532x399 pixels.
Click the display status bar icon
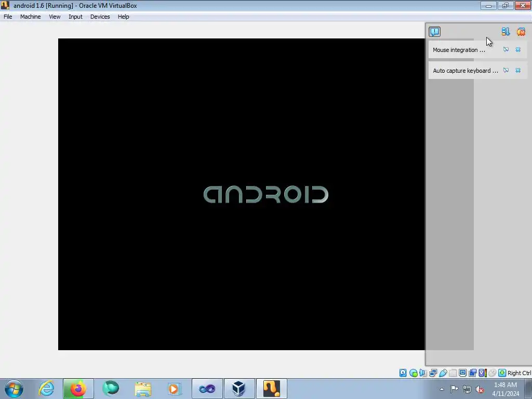462,373
